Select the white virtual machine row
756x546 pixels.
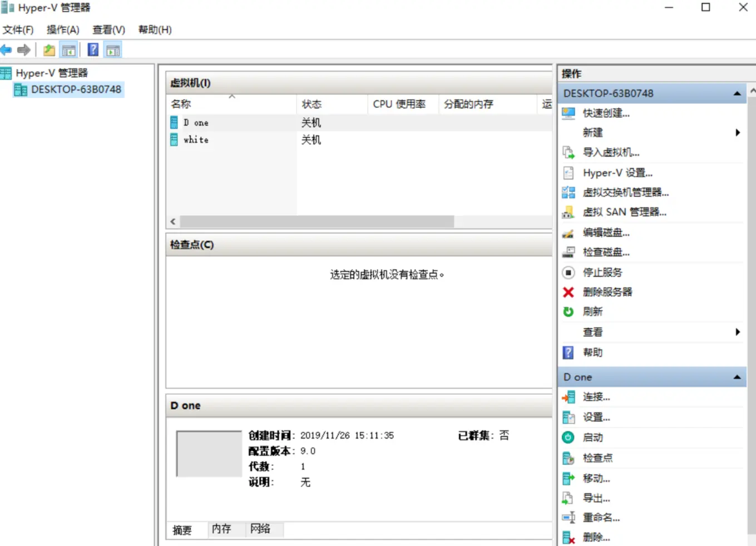tap(359, 140)
